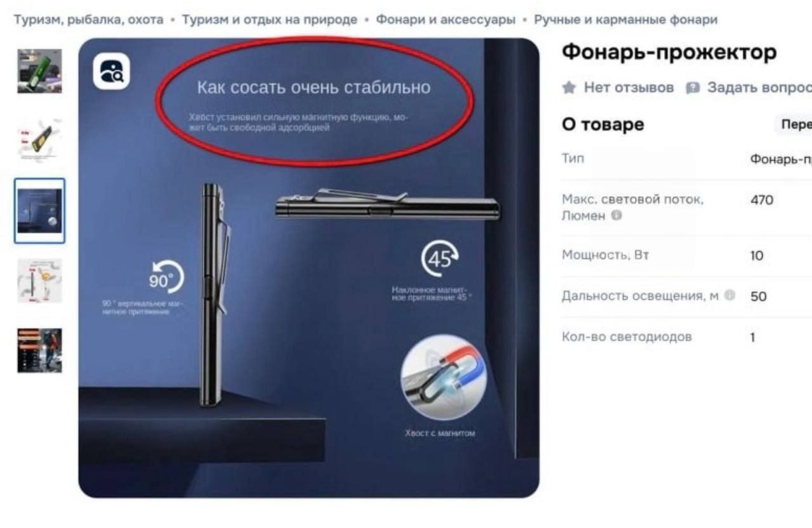Click the 45° rotation icon in the product image

440,260
